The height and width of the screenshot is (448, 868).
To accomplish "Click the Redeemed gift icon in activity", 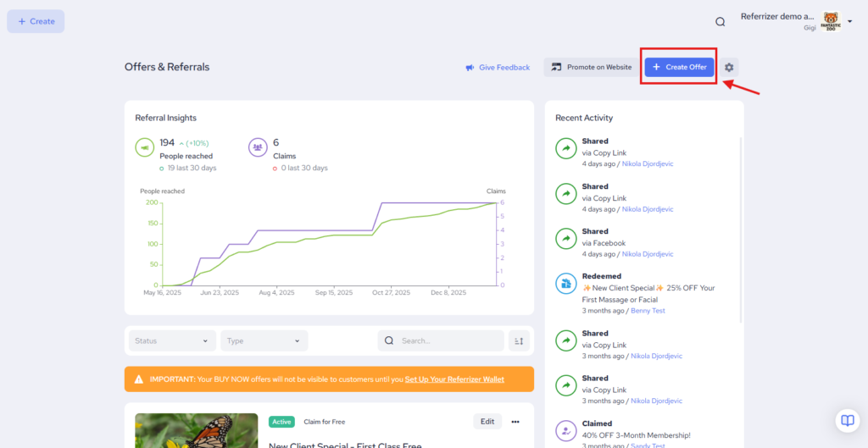I will [565, 285].
